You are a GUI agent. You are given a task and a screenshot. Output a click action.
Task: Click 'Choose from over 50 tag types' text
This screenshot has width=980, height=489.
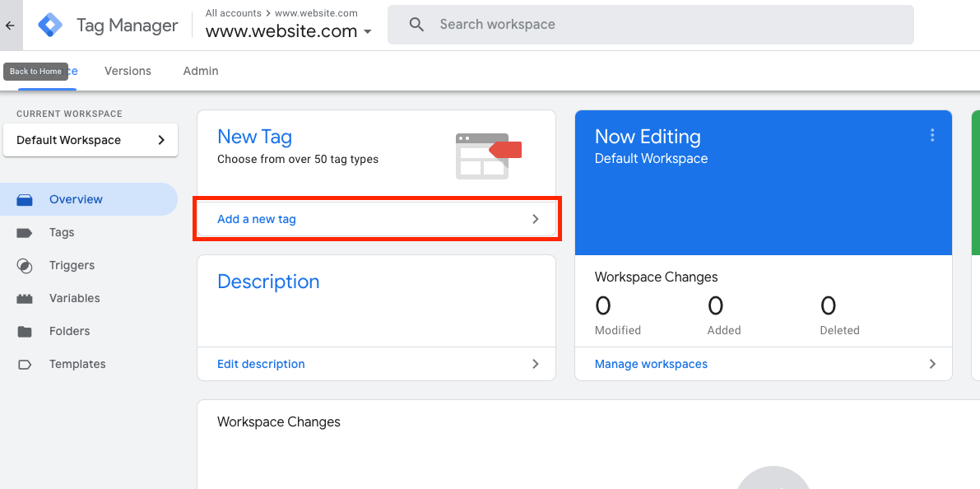(x=298, y=160)
